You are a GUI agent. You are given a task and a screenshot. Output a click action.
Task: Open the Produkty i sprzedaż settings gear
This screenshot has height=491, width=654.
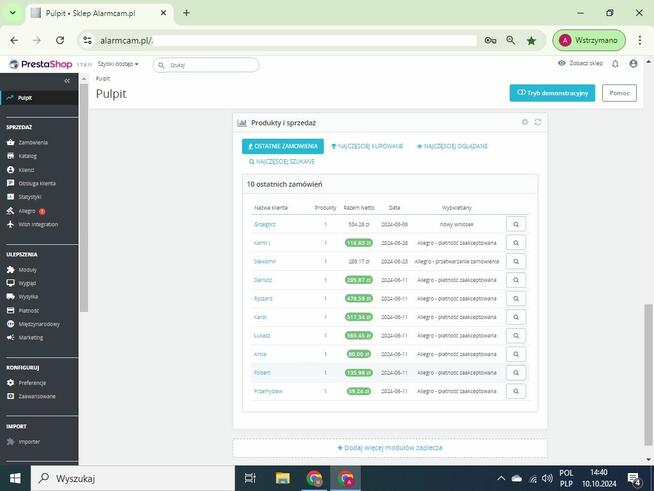pos(525,122)
